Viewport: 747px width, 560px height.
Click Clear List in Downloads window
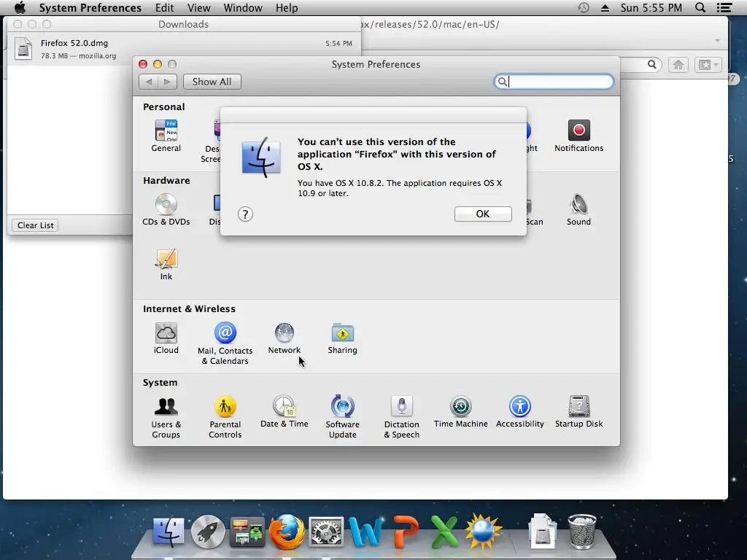[x=35, y=225]
